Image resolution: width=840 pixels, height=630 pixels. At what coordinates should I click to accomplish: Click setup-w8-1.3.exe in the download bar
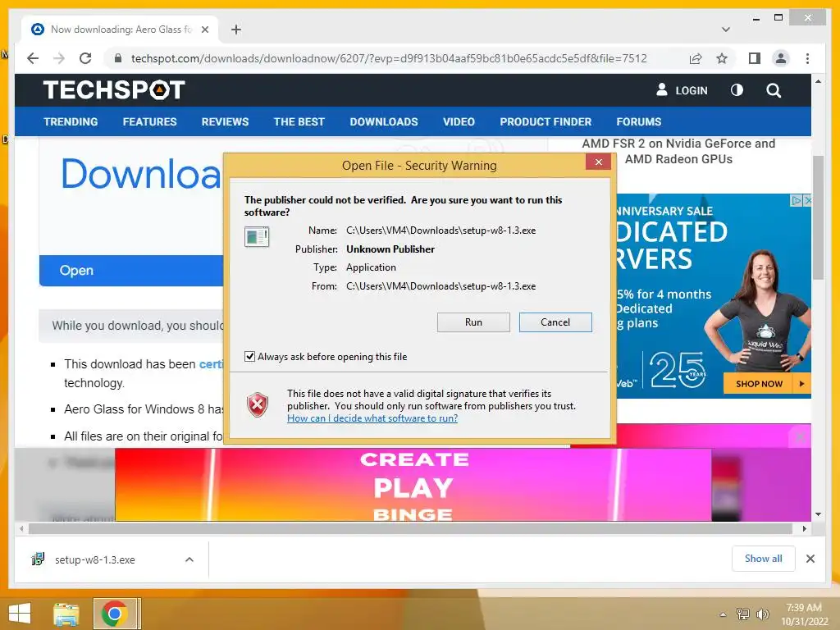coord(95,559)
